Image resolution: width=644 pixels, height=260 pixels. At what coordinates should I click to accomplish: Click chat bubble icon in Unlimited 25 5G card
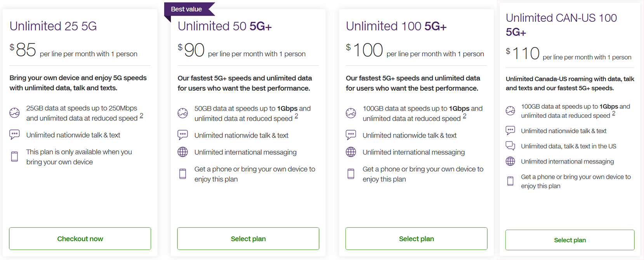click(14, 135)
